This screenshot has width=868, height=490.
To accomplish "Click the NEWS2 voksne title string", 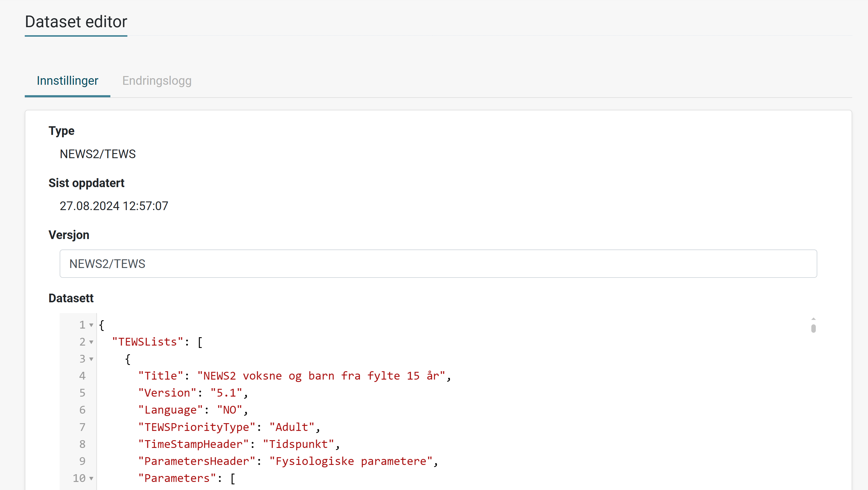I will pyautogui.click(x=322, y=376).
